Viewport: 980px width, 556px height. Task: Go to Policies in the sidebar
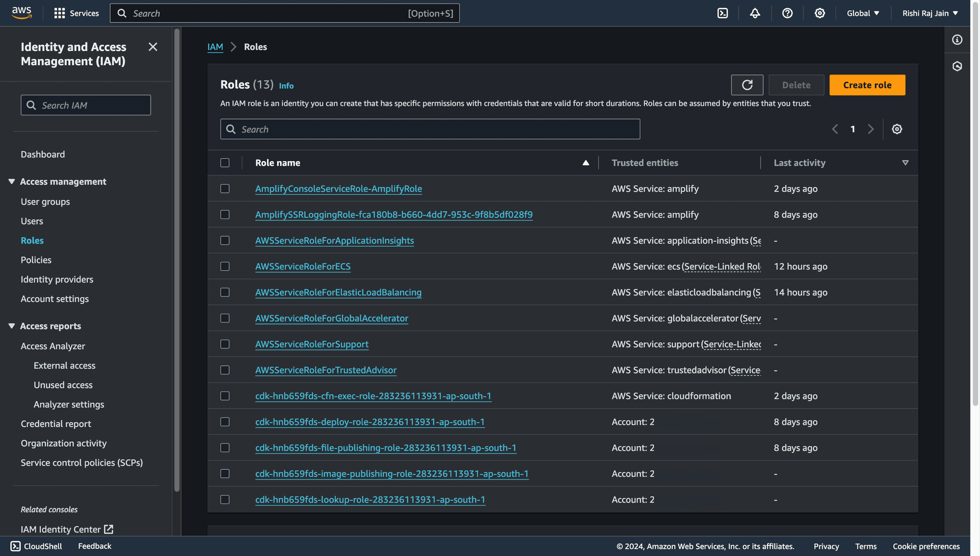pyautogui.click(x=36, y=260)
